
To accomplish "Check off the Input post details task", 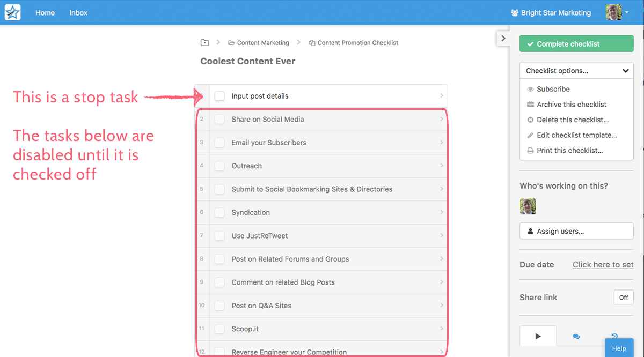I will (219, 95).
